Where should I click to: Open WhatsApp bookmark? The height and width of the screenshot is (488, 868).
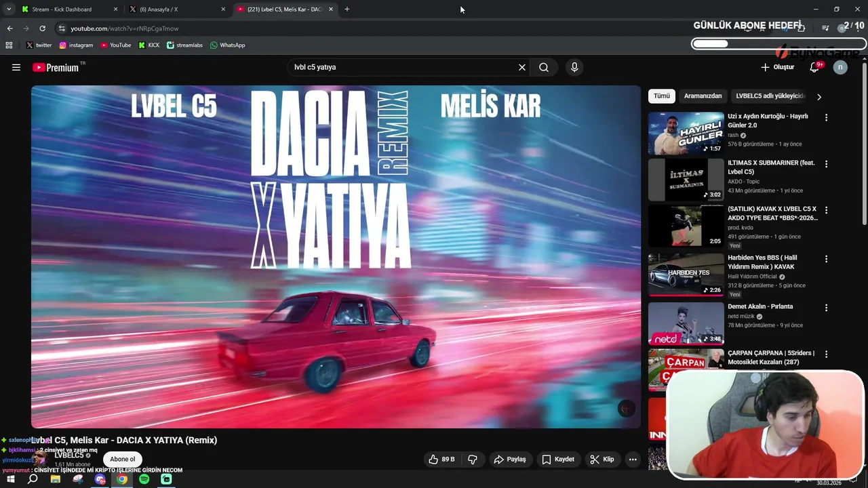(228, 45)
